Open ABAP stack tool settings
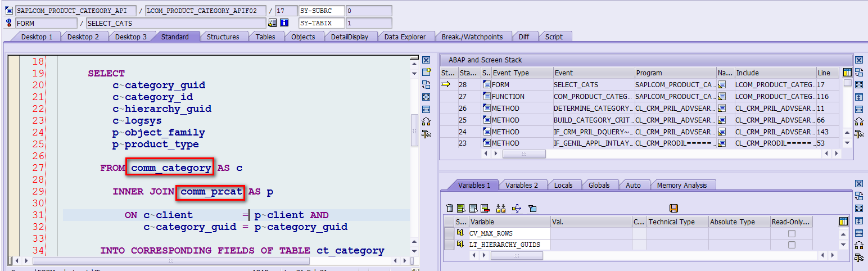The height and width of the screenshot is (271, 868). point(858,134)
